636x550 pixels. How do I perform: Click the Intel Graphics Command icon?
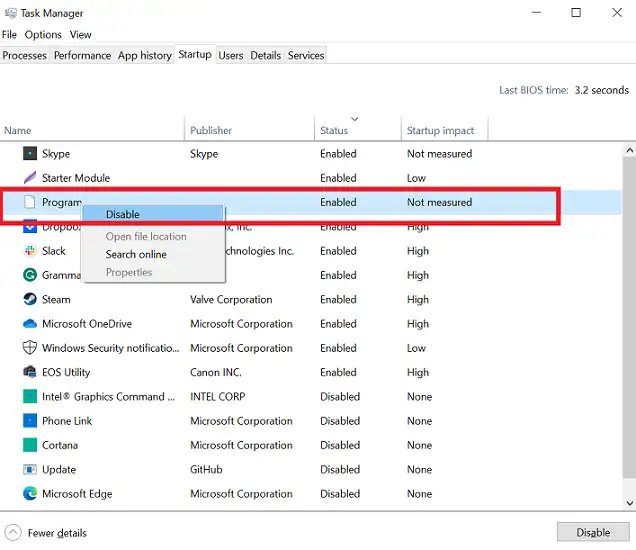30,396
